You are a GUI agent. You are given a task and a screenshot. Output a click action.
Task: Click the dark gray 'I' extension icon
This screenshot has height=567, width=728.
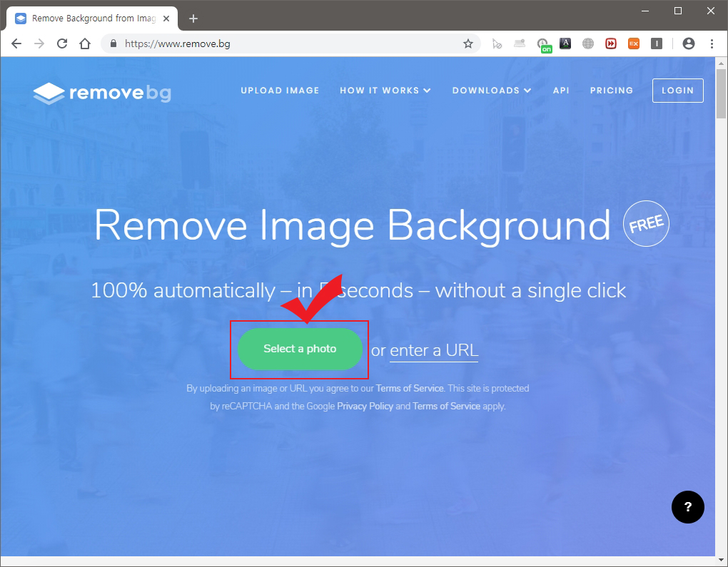[x=657, y=44]
